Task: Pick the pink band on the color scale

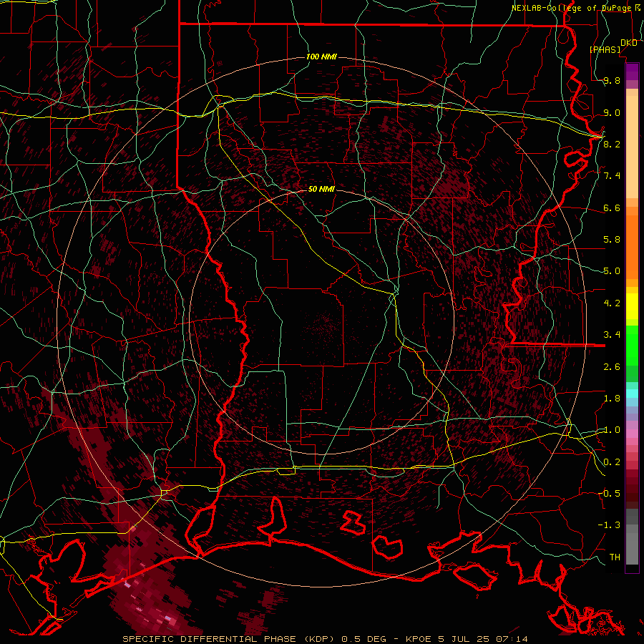Action: [x=632, y=434]
